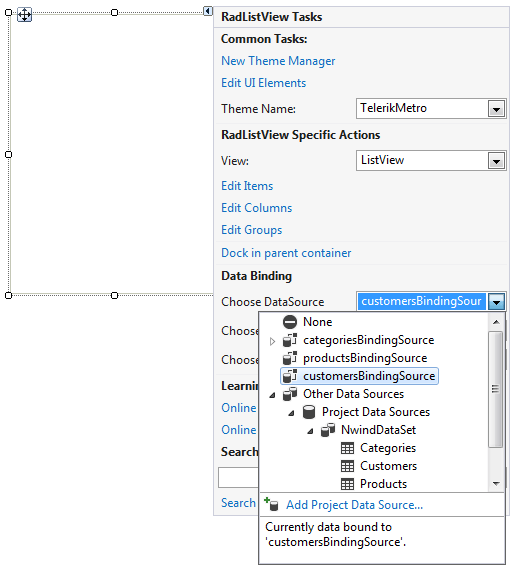Click the Customers table grid icon
531x568 pixels.
coord(347,466)
